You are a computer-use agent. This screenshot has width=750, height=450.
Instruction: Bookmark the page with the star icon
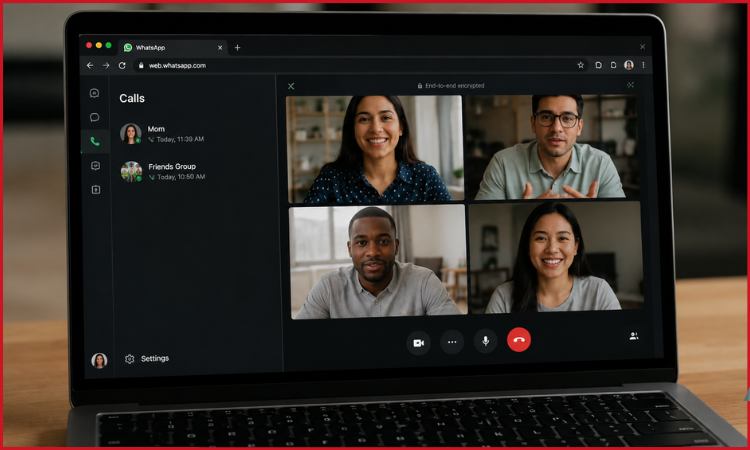coord(581,65)
